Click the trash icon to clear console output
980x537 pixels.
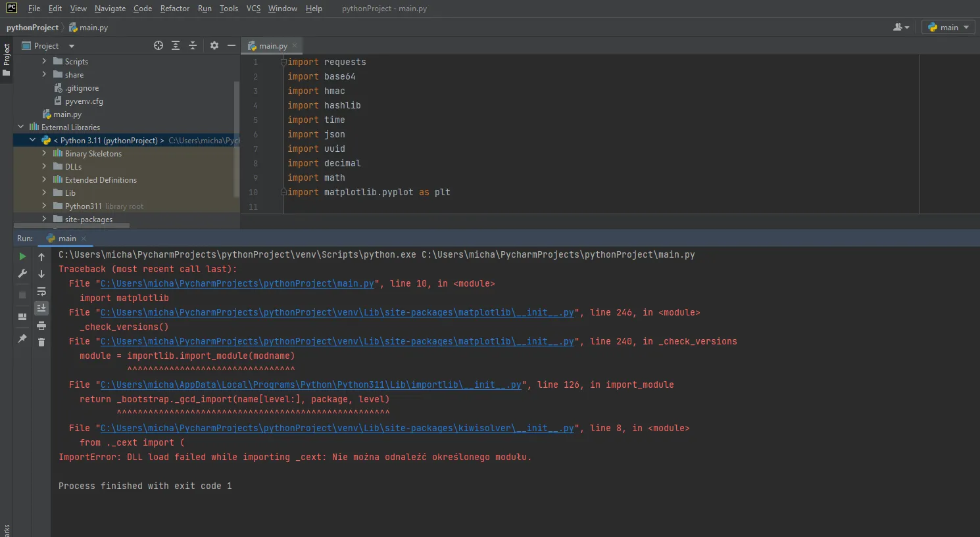click(41, 342)
